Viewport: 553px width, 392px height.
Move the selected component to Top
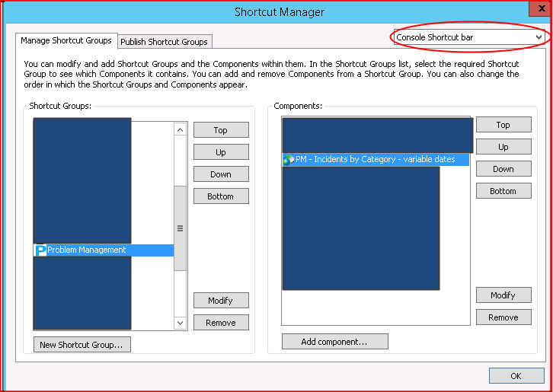[x=503, y=125]
